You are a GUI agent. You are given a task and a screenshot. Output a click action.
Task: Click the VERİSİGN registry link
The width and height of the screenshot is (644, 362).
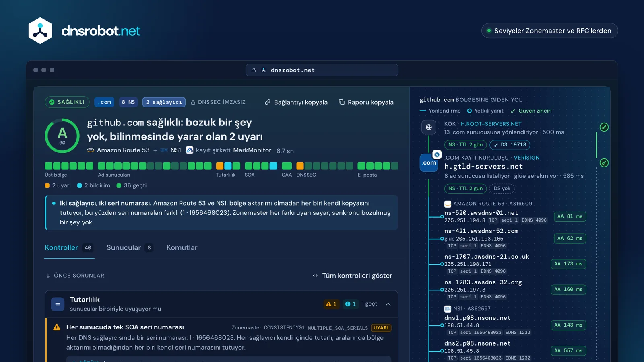coord(526,158)
